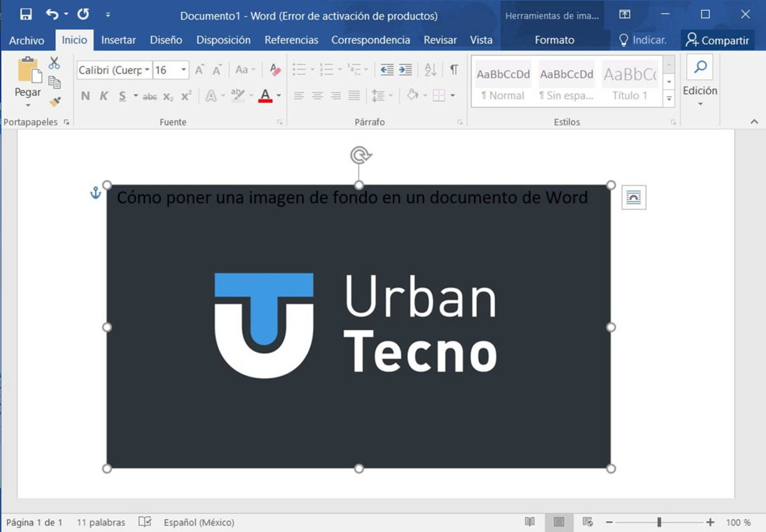This screenshot has width=766, height=532.
Task: Toggle bold with the N button
Action: [85, 96]
